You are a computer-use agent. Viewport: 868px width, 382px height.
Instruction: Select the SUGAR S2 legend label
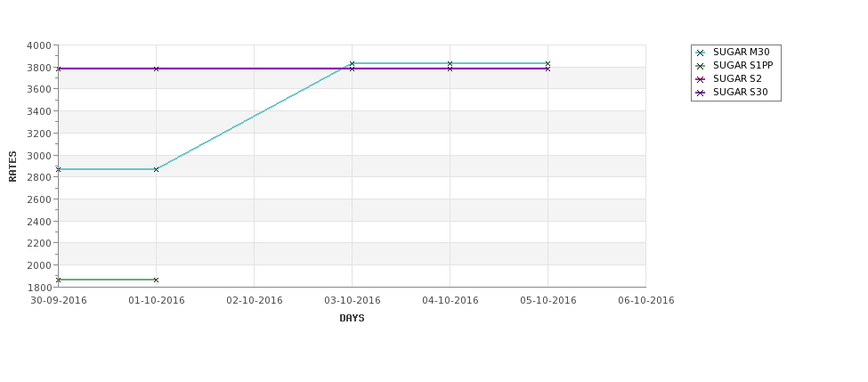pyautogui.click(x=737, y=79)
